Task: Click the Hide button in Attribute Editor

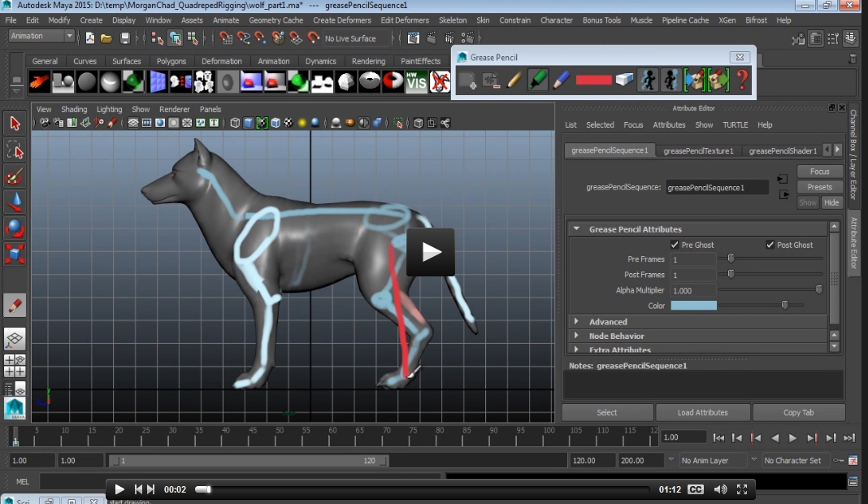Action: (831, 202)
